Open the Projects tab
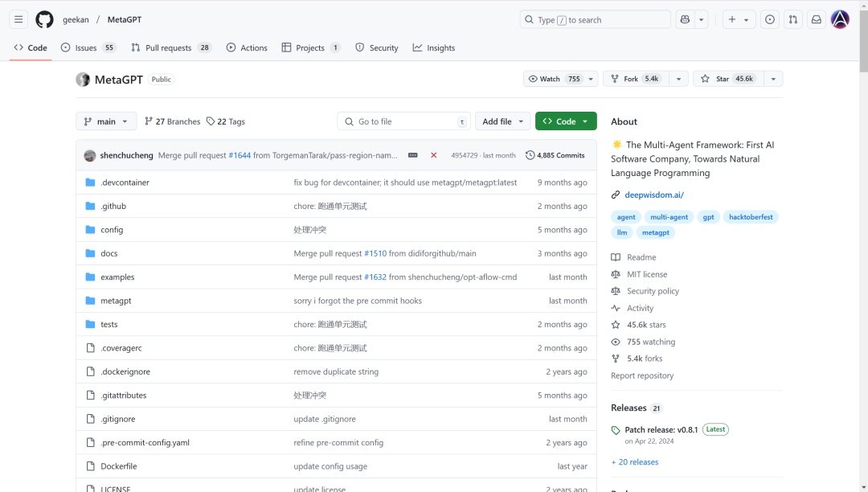The width and height of the screenshot is (868, 492). 310,48
